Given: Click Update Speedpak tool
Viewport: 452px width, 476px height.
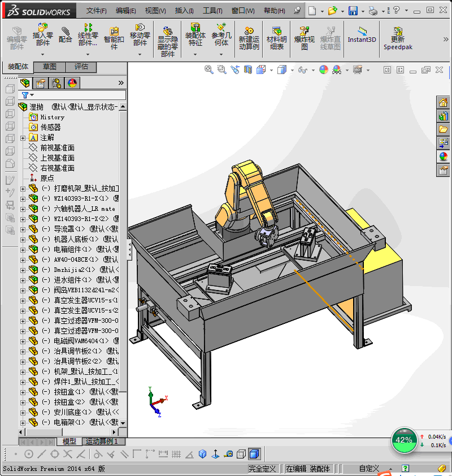Looking at the screenshot, I should click(398, 39).
